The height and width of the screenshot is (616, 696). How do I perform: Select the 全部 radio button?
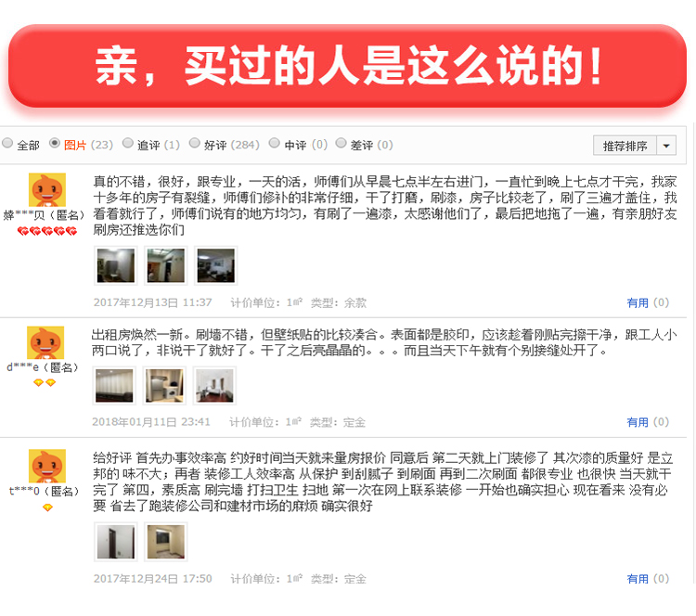(x=7, y=144)
